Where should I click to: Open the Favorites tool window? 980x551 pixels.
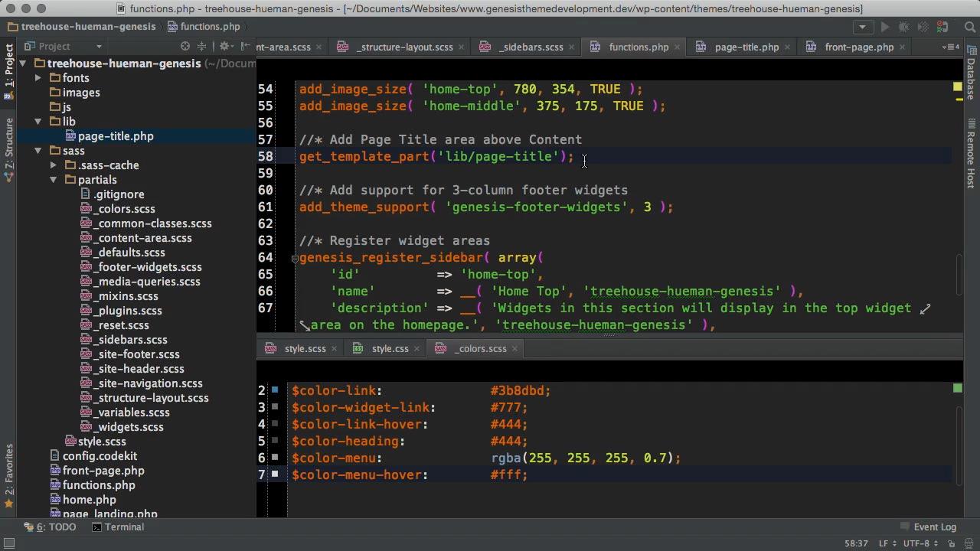click(8, 476)
